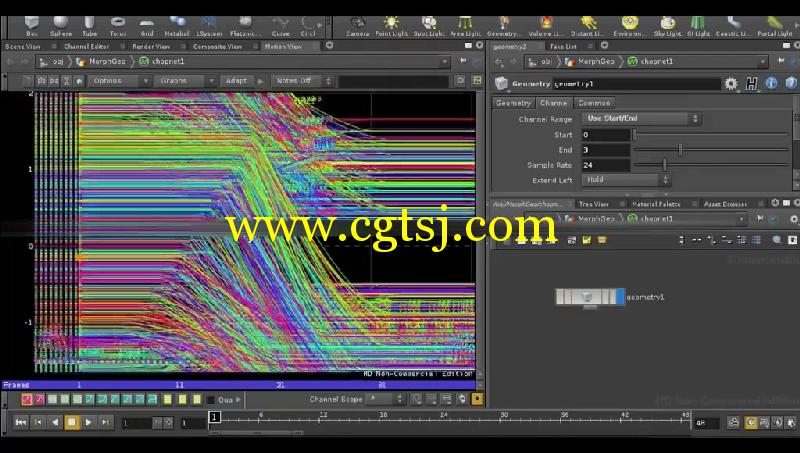The width and height of the screenshot is (800, 453).
Task: Click the Start value field
Action: [x=606, y=135]
